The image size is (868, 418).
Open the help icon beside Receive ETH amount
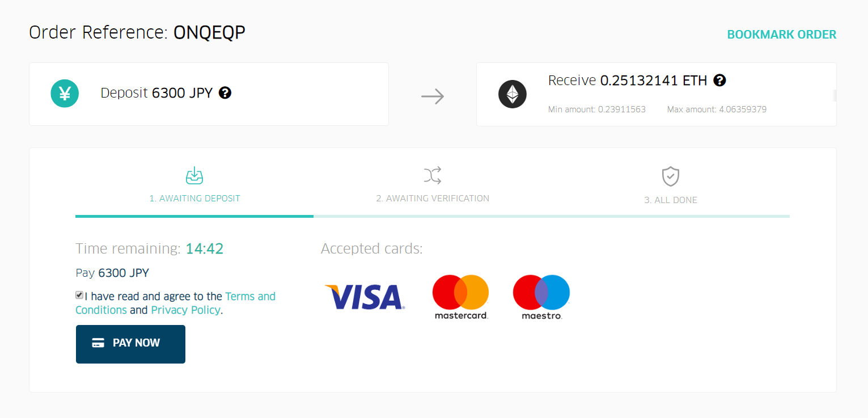click(720, 80)
